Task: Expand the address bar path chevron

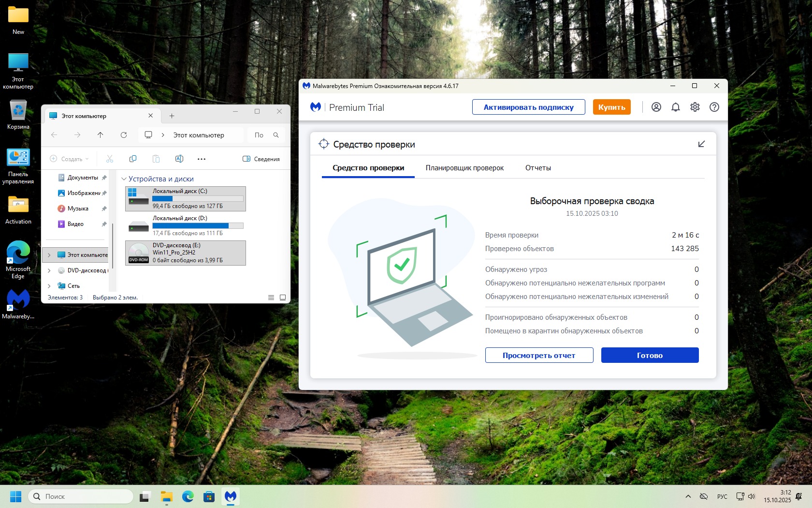Action: pyautogui.click(x=163, y=135)
